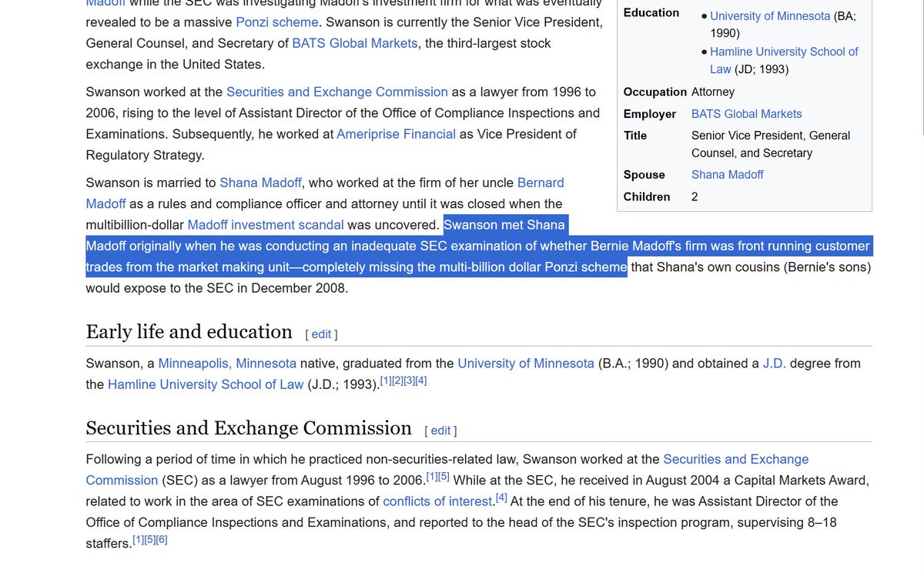This screenshot has width=924, height=570.
Task: Open Shana Madoff link in article body
Action: (261, 183)
